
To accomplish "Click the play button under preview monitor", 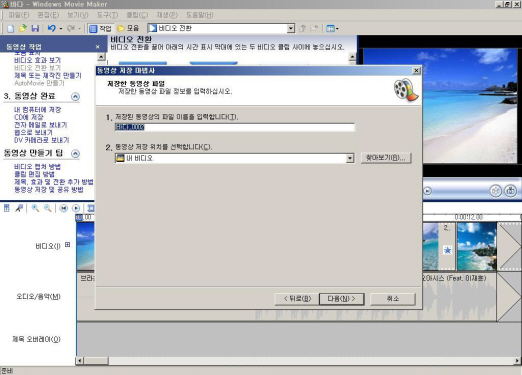I will 428,191.
